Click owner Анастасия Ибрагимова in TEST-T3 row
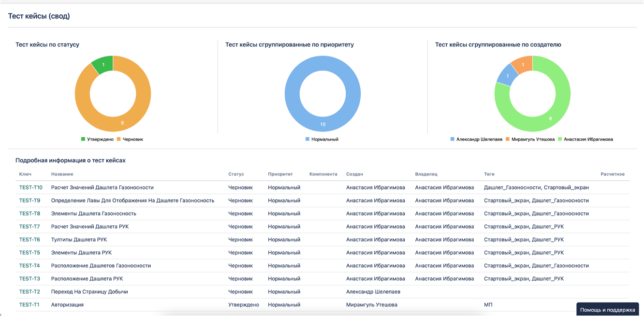Viewport: 644px width, 316px height. coord(444,279)
